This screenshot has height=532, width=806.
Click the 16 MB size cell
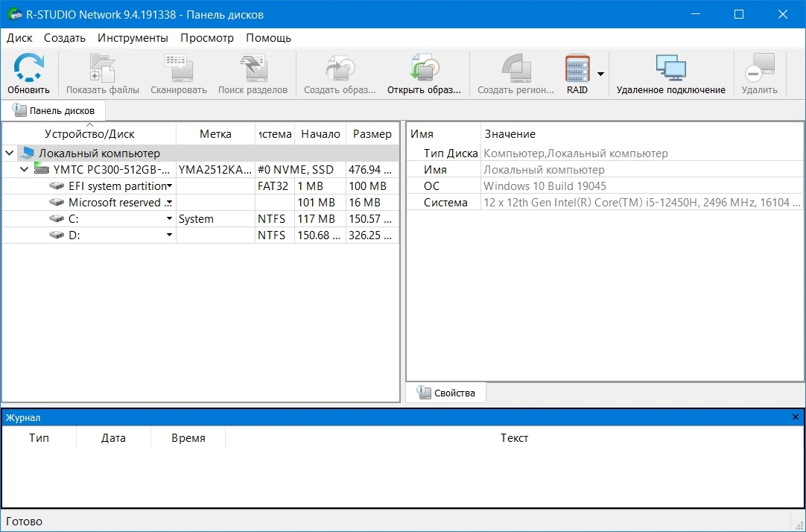(x=372, y=203)
